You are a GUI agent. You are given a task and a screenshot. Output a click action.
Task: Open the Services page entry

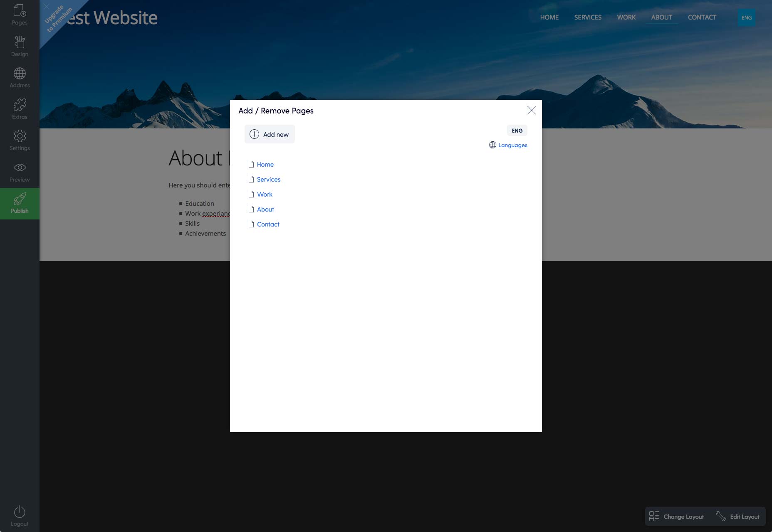point(269,180)
